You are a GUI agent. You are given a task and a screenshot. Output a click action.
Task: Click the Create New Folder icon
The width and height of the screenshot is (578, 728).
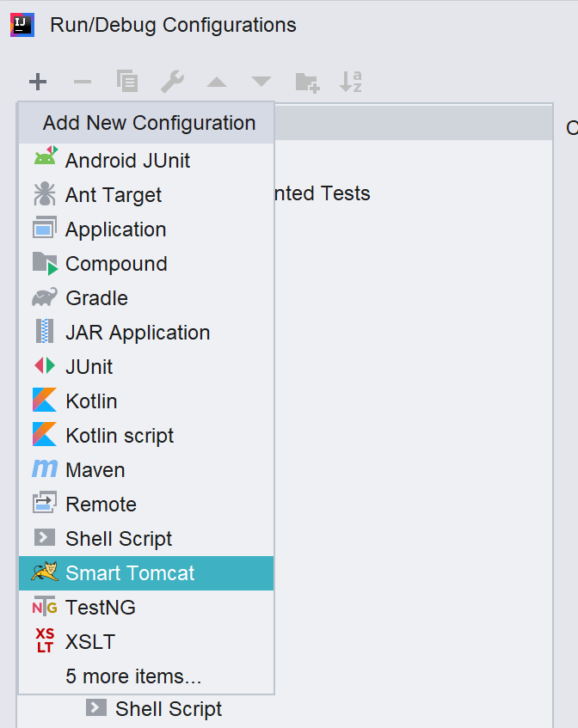click(x=307, y=83)
